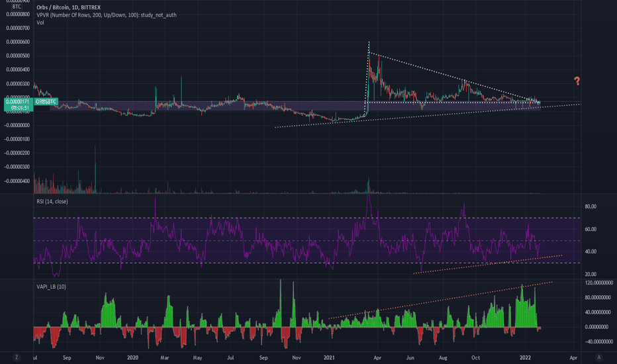Click the Aug label on time axis

(443, 357)
